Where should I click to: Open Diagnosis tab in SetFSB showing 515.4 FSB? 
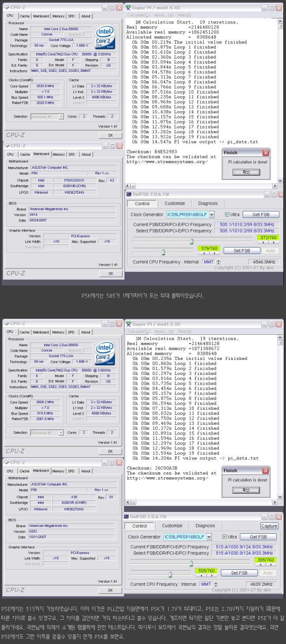point(205,526)
